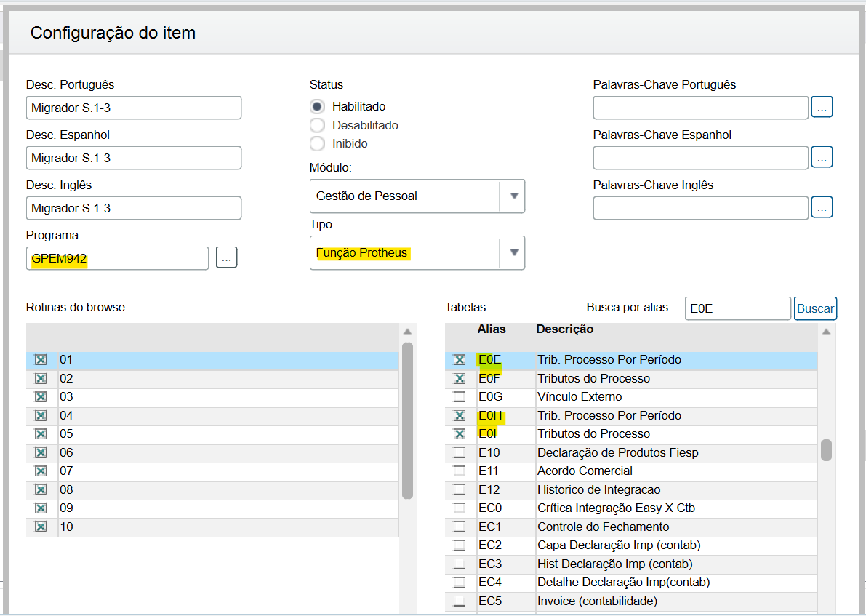Open Palavras-Chave Espanhol ellipsis lookup
Image resolution: width=866 pixels, height=616 pixels.
pyautogui.click(x=822, y=157)
